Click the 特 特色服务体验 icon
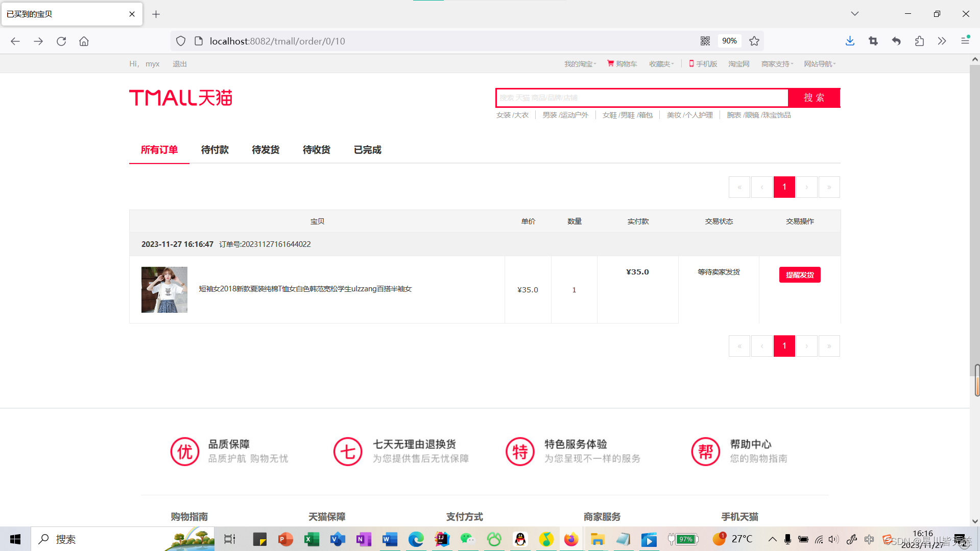This screenshot has height=551, width=980. (x=520, y=451)
